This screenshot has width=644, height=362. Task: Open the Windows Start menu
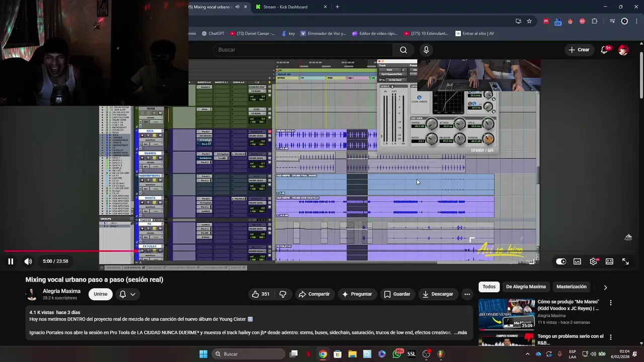(203, 354)
